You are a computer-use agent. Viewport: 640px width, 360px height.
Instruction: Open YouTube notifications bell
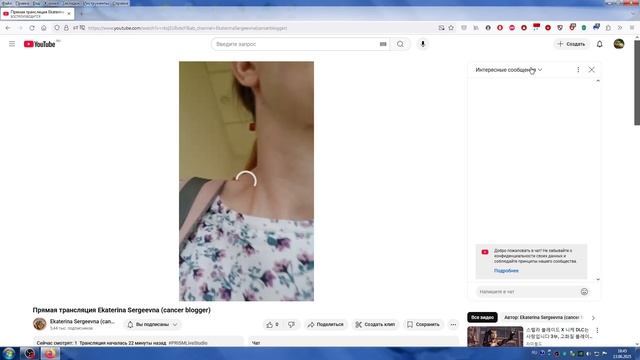click(x=600, y=44)
